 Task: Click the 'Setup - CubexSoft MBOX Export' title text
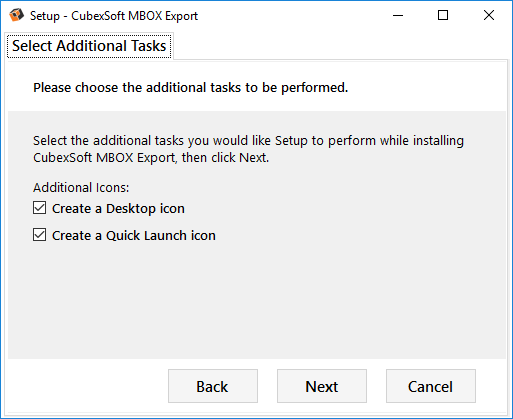pos(114,16)
